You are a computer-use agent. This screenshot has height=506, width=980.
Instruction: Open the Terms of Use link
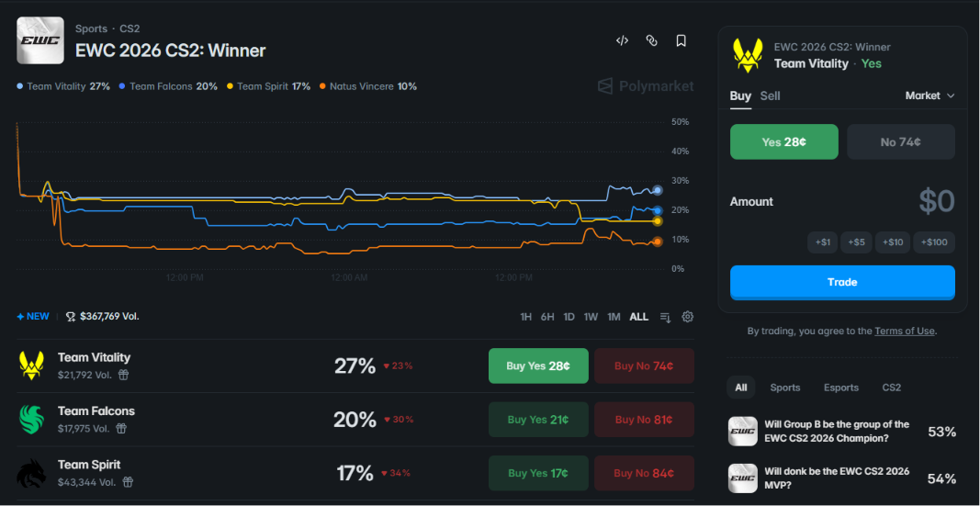coord(905,332)
